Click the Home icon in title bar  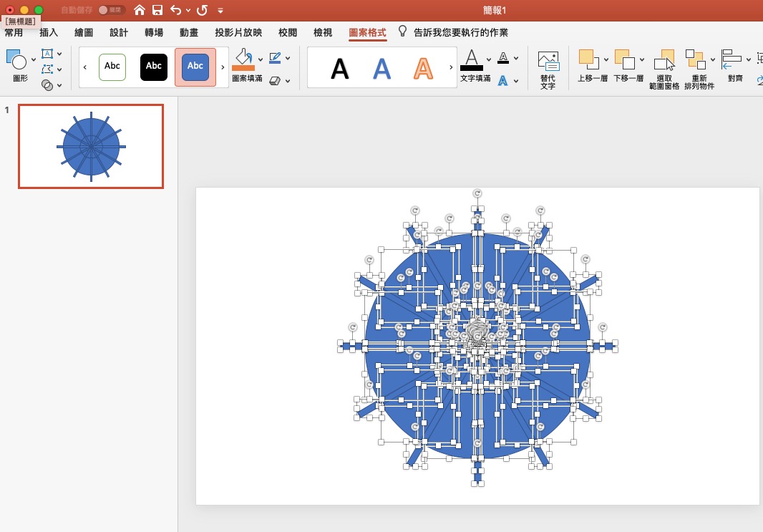(140, 10)
